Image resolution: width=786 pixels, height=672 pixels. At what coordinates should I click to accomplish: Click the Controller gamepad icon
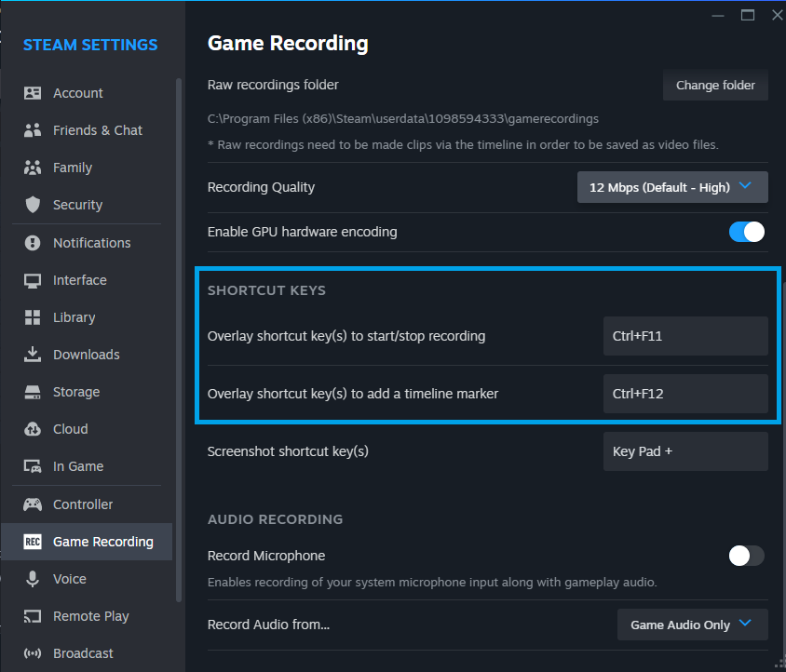coord(33,504)
